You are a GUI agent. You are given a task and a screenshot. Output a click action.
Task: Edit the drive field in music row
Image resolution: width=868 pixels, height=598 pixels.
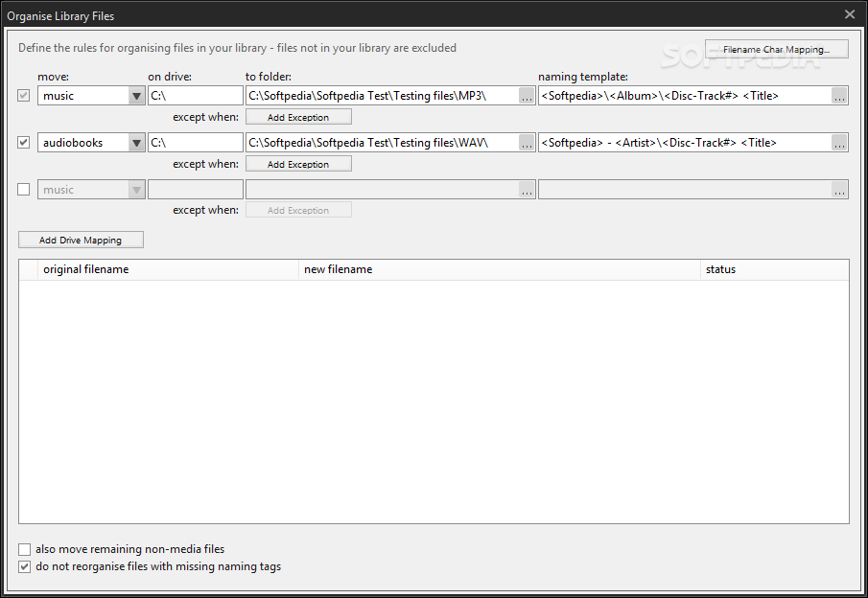point(196,95)
